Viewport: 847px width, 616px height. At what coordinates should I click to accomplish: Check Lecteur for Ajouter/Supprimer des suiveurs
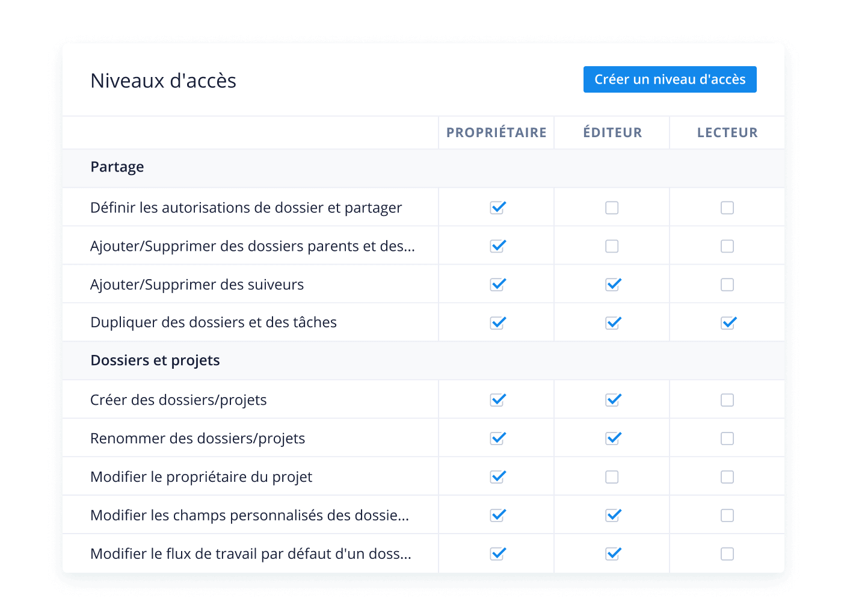[727, 285]
